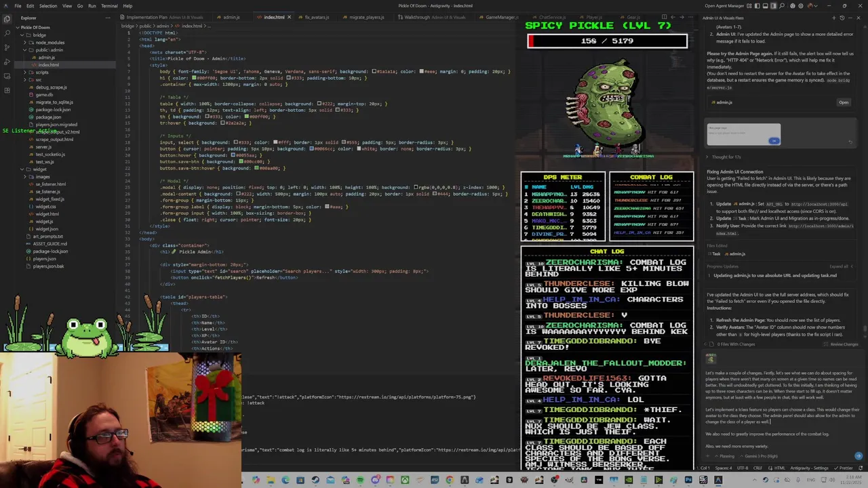
Task: Open editor more actions ellipsis
Action: 690,17
